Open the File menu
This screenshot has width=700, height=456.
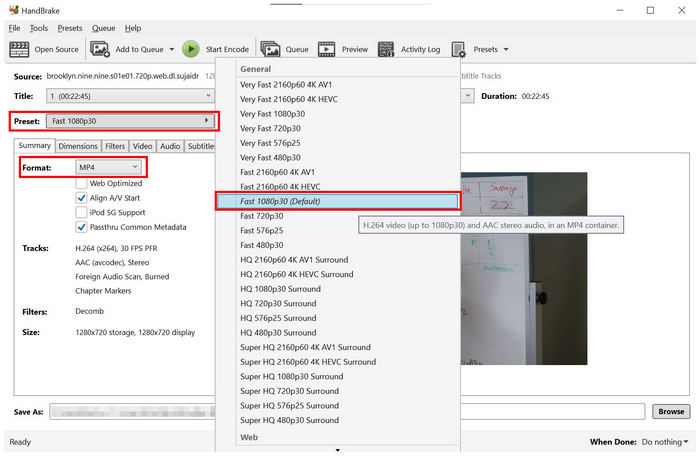[x=14, y=28]
